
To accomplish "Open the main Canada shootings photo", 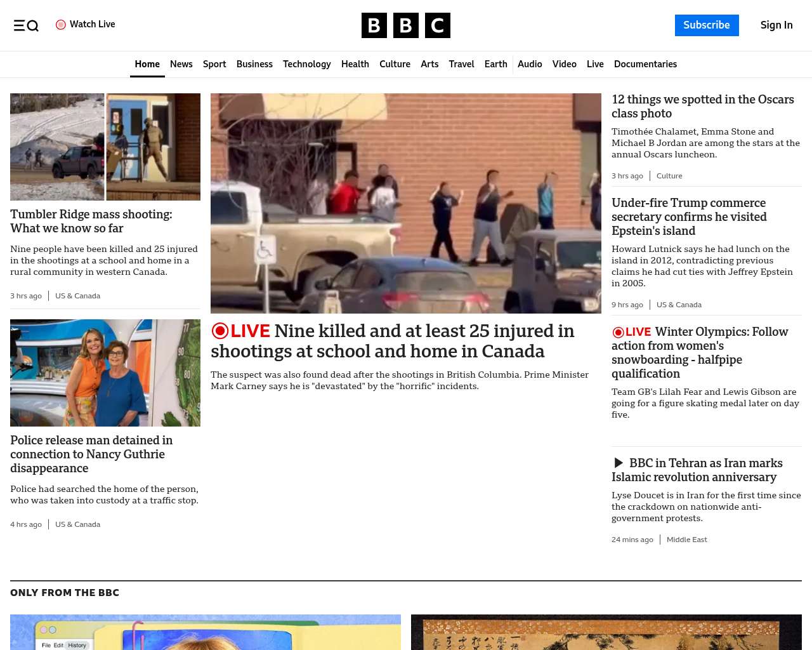I will point(406,203).
